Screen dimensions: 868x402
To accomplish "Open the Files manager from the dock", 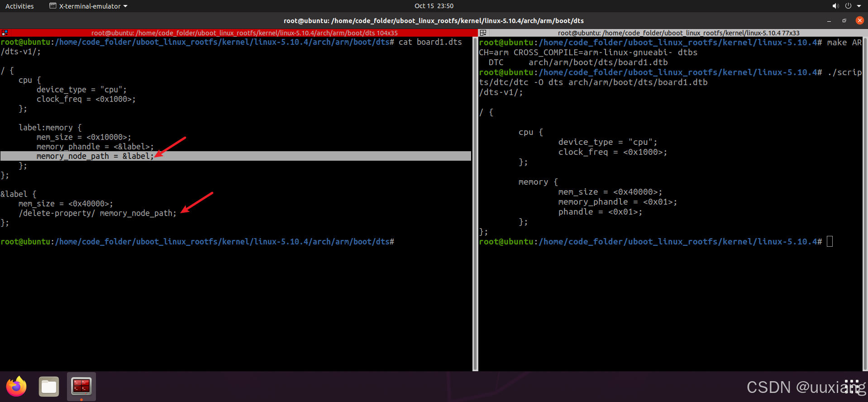I will coord(49,387).
